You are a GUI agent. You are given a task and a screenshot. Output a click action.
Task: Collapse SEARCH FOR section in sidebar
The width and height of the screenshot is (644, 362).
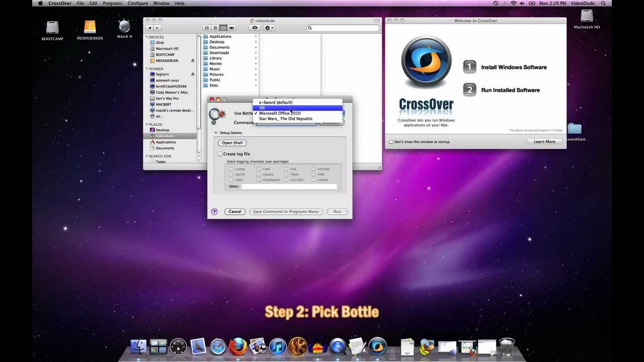(x=147, y=156)
